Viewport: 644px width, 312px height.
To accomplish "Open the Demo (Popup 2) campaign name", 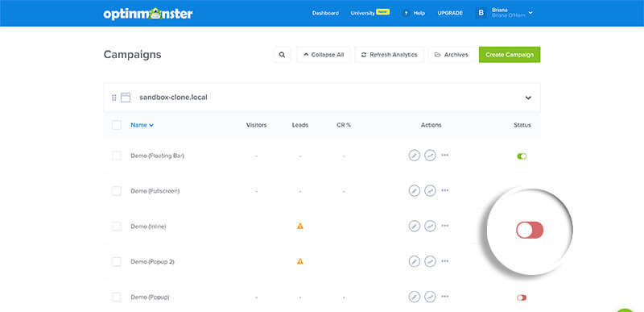I will click(x=152, y=262).
